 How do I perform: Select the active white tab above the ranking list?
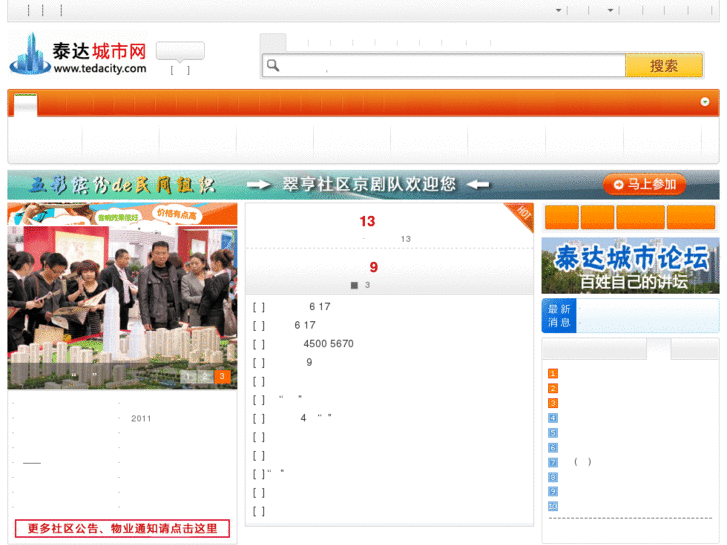tap(658, 349)
